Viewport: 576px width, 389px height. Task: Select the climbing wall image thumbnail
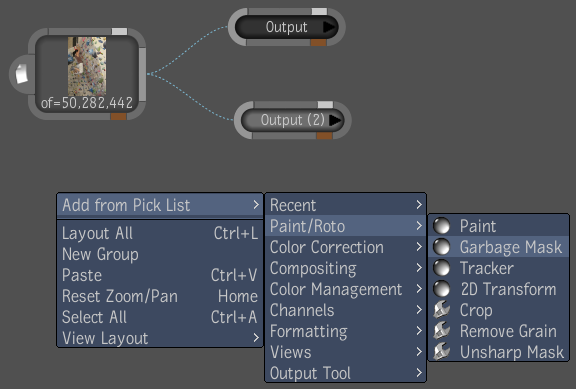[x=87, y=66]
